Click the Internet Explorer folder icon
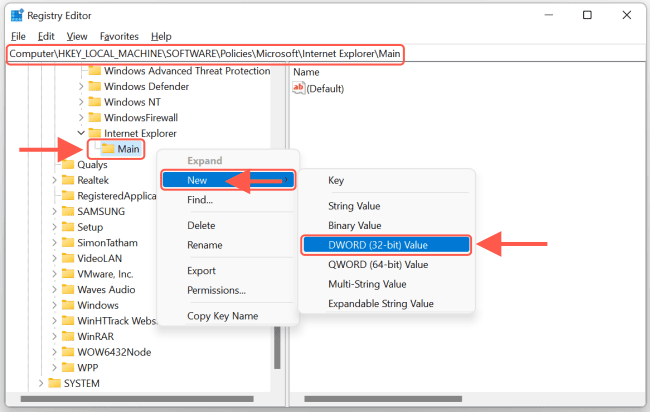The image size is (650, 412). (95, 133)
